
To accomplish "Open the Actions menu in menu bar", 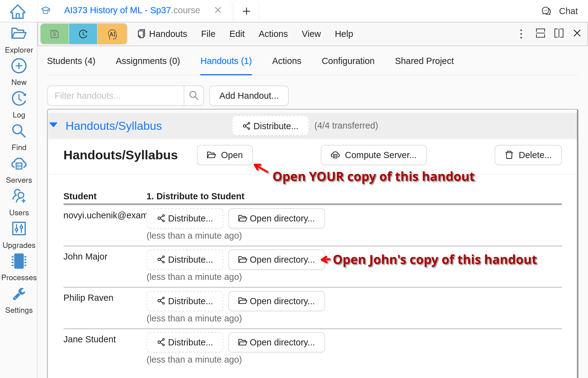I will pyautogui.click(x=273, y=34).
